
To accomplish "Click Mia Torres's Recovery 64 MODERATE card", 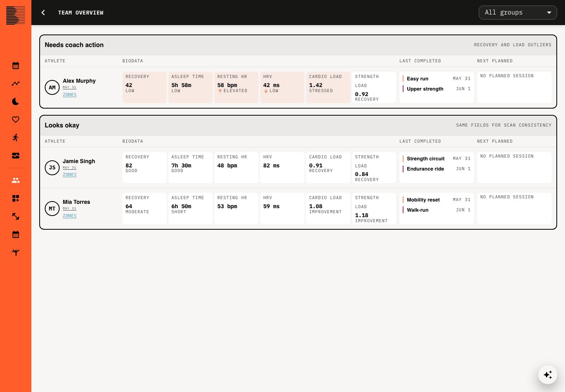I will 144,209.
